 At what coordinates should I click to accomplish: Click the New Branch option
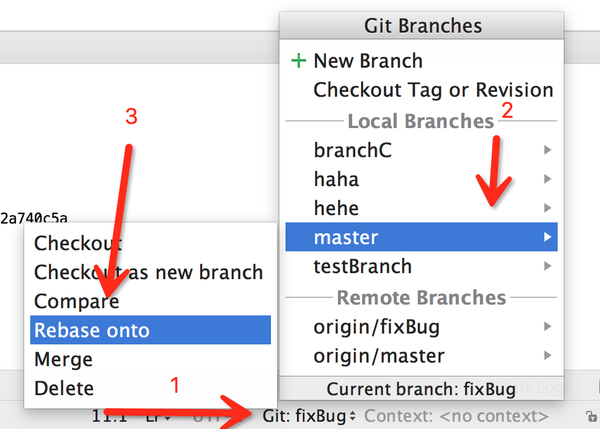click(368, 61)
